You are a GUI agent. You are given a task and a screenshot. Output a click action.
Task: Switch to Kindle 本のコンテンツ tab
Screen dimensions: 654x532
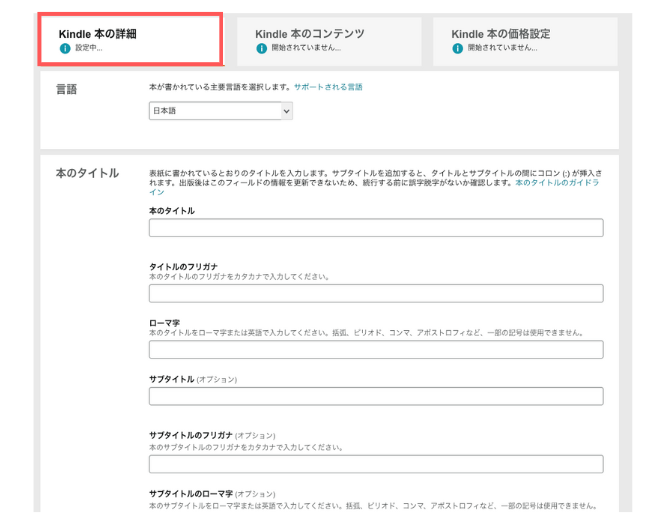[329, 41]
